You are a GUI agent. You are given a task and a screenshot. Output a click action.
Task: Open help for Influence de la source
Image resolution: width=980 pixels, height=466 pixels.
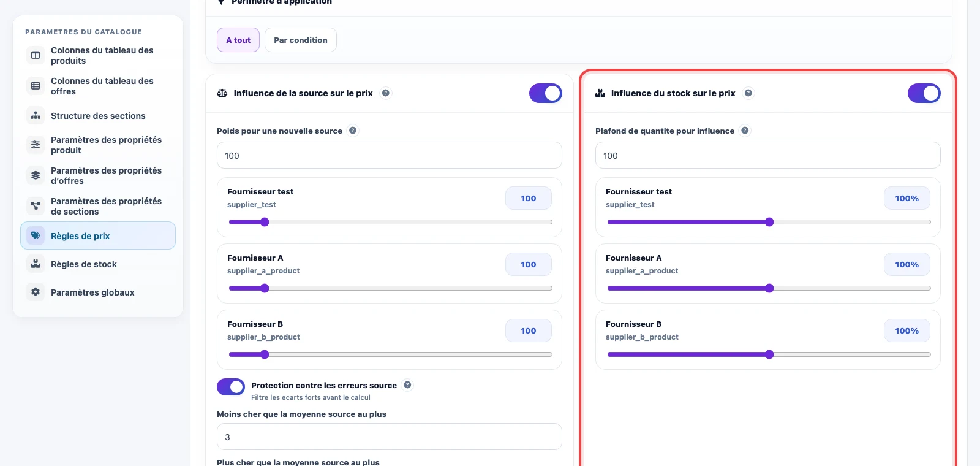(386, 93)
